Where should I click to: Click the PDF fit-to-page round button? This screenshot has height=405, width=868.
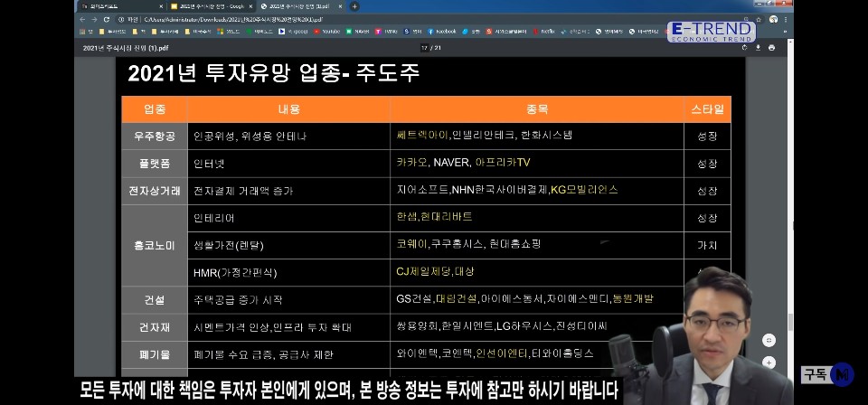769,340
